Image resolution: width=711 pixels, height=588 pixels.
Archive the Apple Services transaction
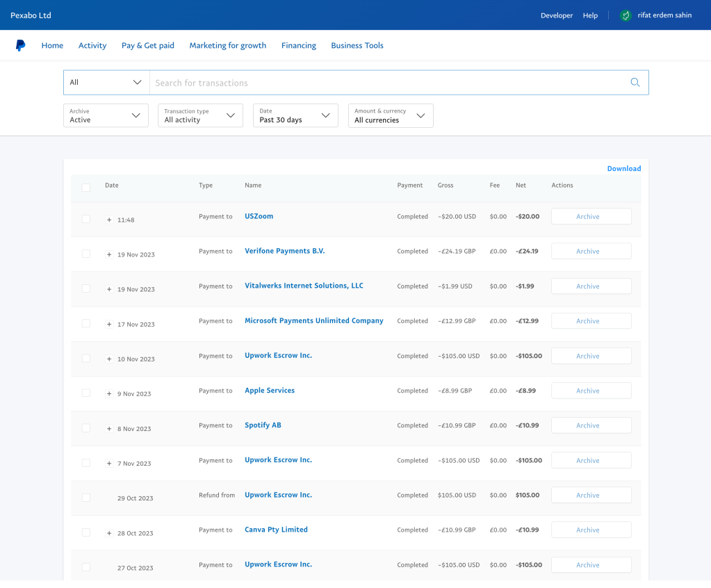coord(591,391)
